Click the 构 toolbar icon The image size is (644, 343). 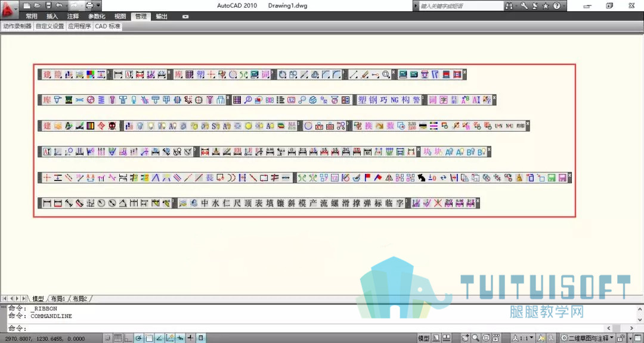coord(406,99)
